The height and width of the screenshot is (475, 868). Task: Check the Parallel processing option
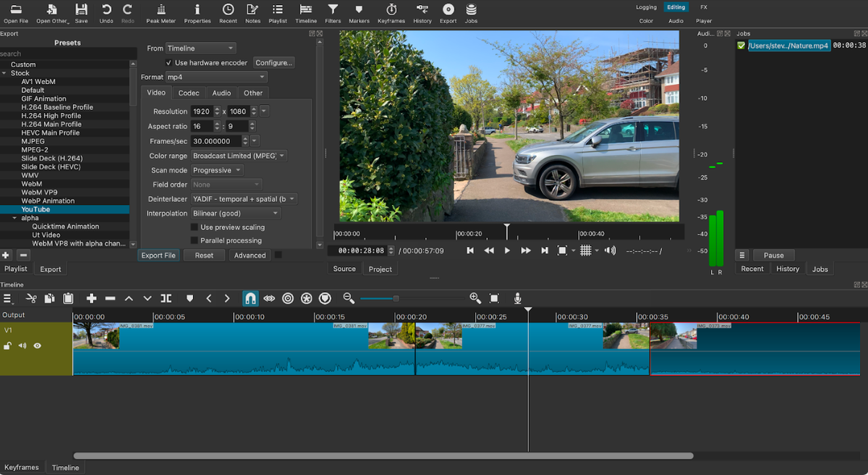point(194,240)
